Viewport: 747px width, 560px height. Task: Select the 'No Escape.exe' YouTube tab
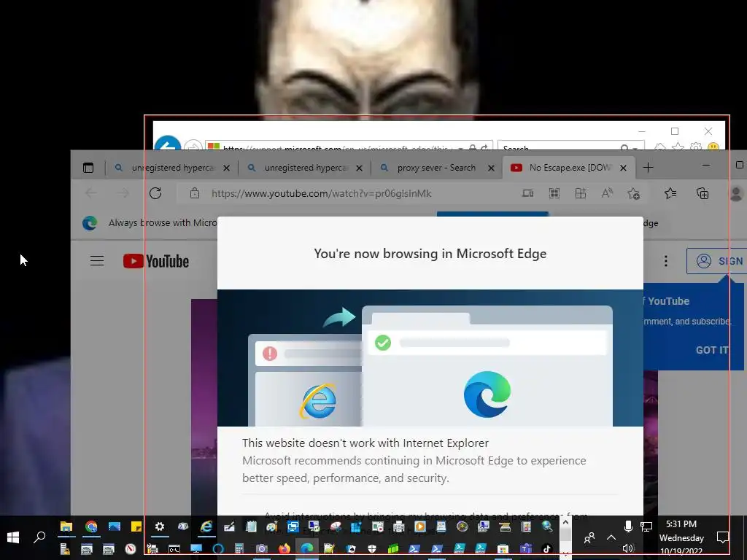pyautogui.click(x=569, y=168)
